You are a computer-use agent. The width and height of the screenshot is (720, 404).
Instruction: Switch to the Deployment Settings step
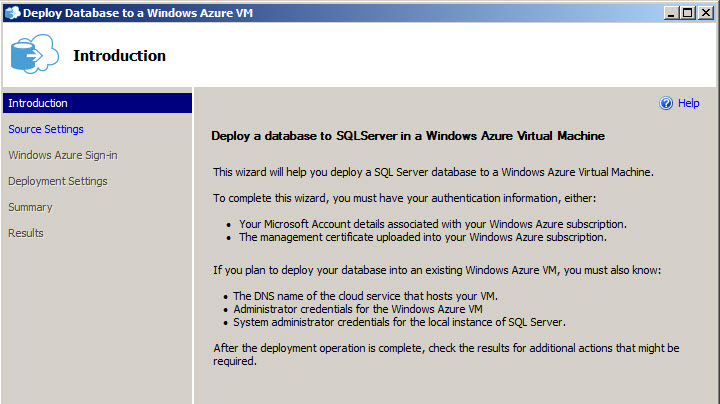pos(58,181)
